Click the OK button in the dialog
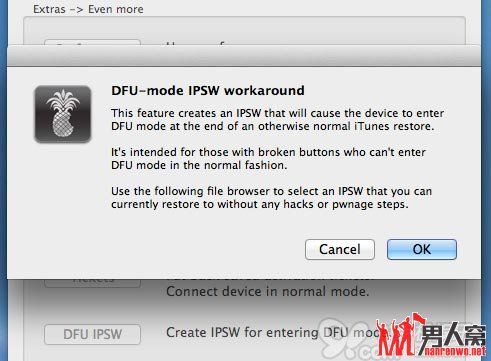 pos(422,249)
